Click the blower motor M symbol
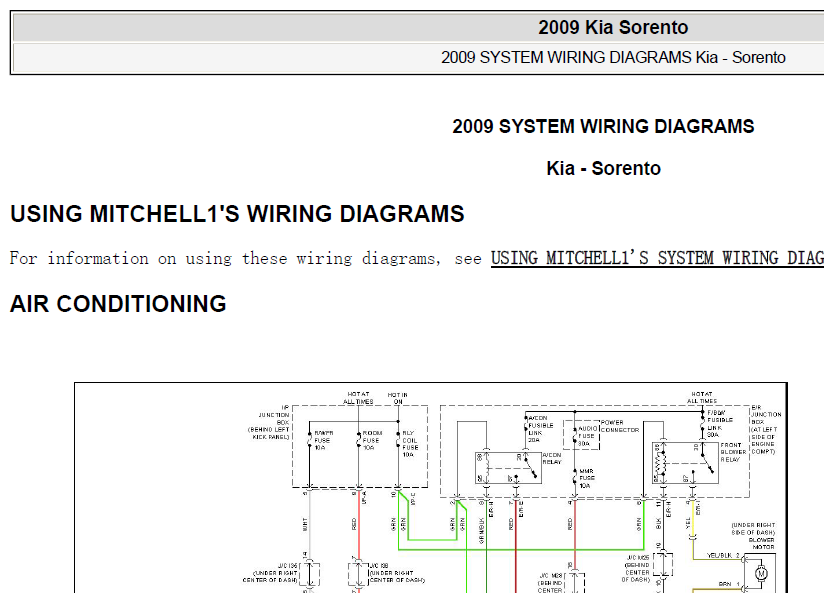The image size is (824, 593). [760, 574]
